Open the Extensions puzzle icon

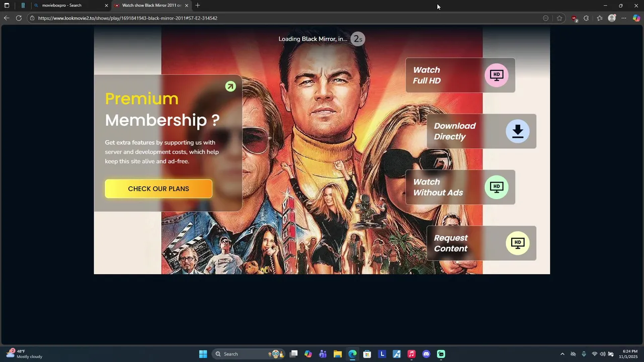click(586, 18)
